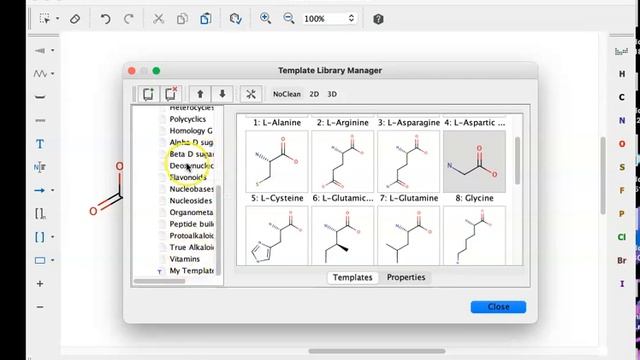Expand the chain tool dropdown
Image resolution: width=640 pixels, height=360 pixels.
(x=53, y=74)
